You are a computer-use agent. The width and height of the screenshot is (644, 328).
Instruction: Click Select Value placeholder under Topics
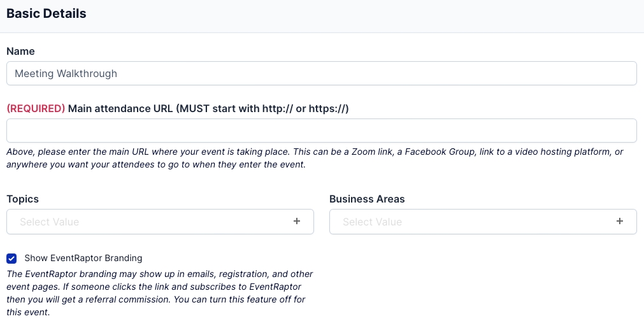click(x=50, y=222)
